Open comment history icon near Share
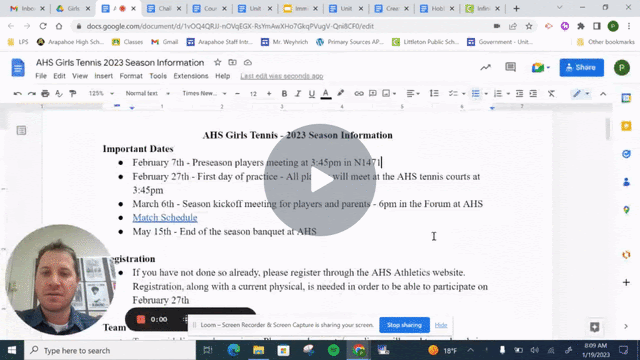Image resolution: width=640 pixels, height=360 pixels. (510, 67)
